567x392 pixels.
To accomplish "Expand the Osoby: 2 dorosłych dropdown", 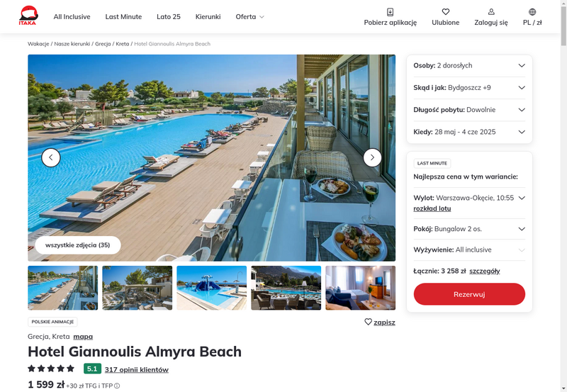I will [x=469, y=65].
